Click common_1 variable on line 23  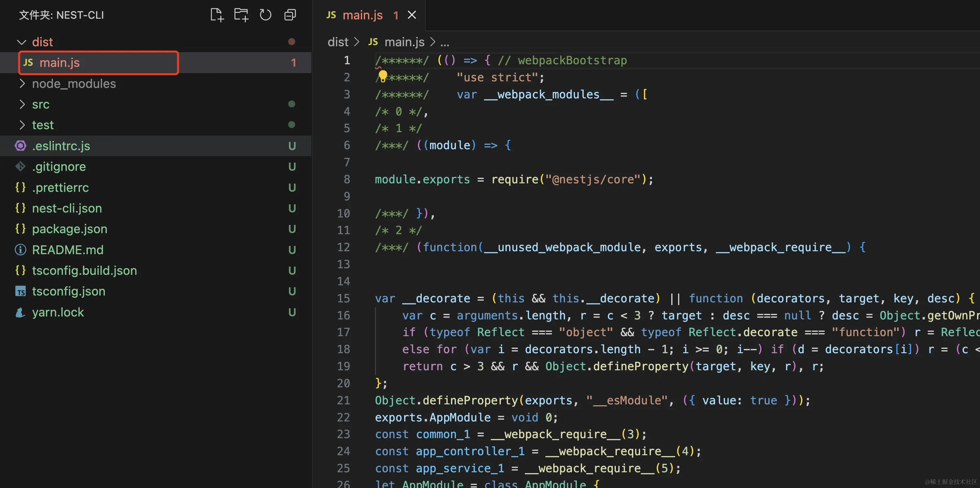click(x=443, y=434)
